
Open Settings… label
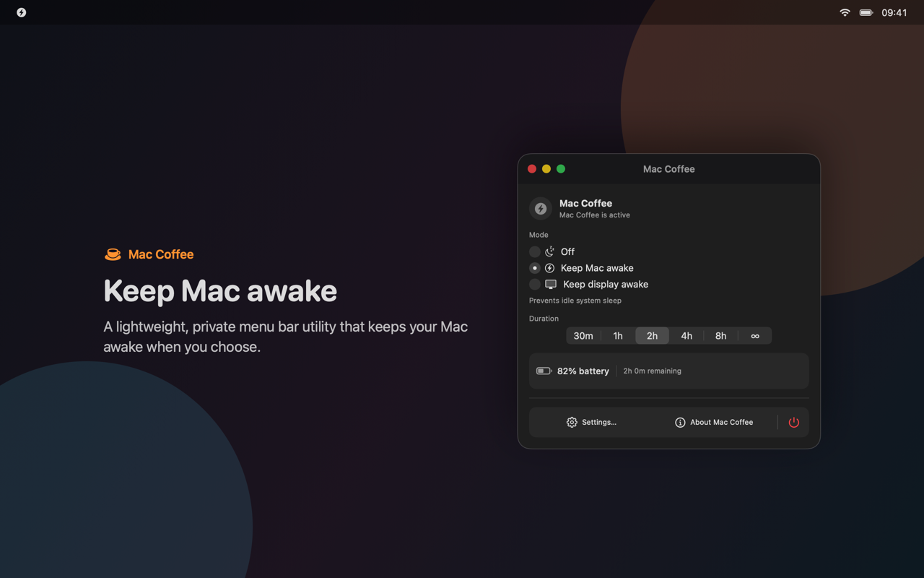[x=599, y=422]
